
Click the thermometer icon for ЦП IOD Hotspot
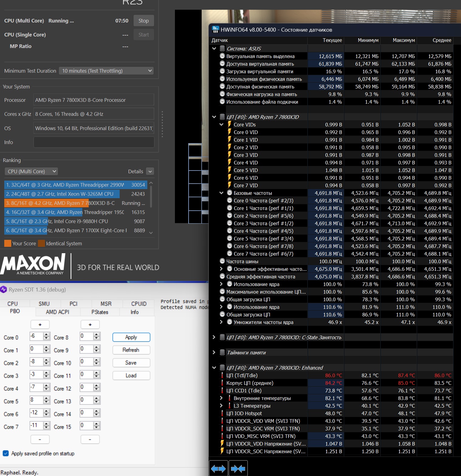pyautogui.click(x=222, y=413)
